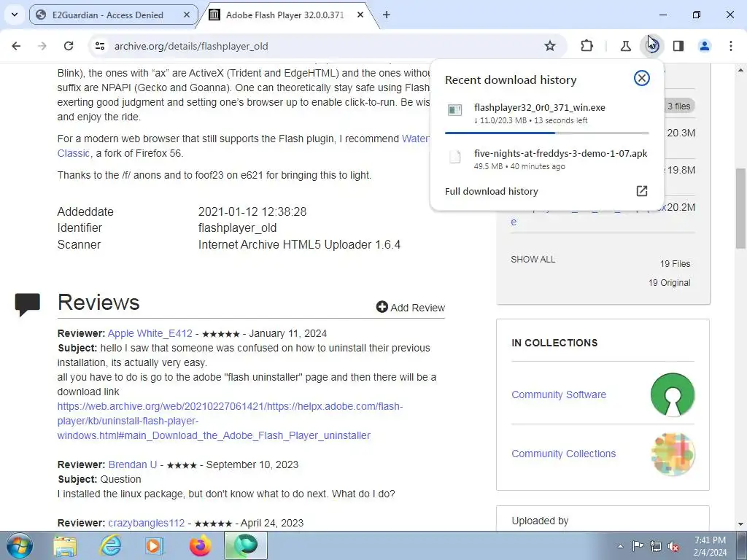View site information icon in address bar

point(99,46)
